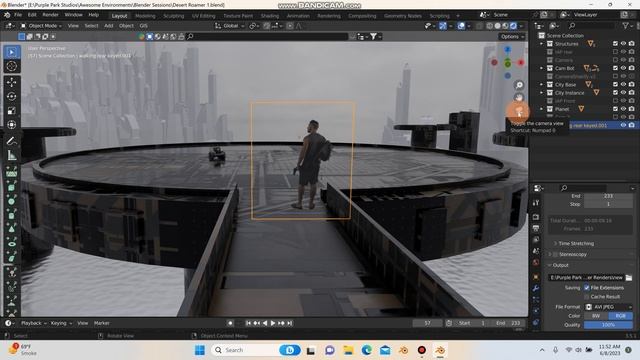Open the View Layer properties tab

(x=536, y=240)
